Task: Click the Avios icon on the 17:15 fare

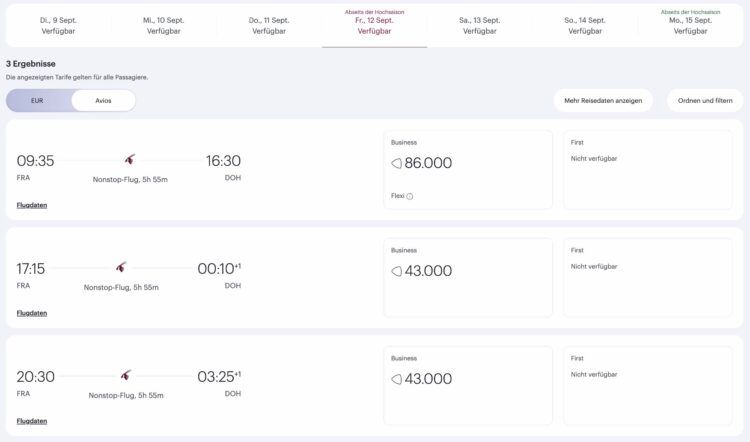Action: pyautogui.click(x=396, y=271)
